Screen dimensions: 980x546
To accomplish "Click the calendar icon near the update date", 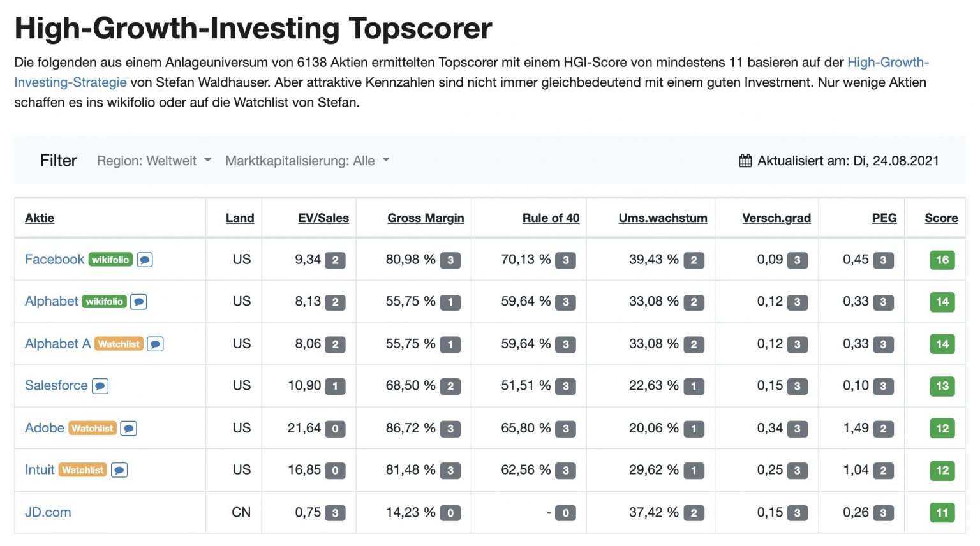I will [x=745, y=161].
